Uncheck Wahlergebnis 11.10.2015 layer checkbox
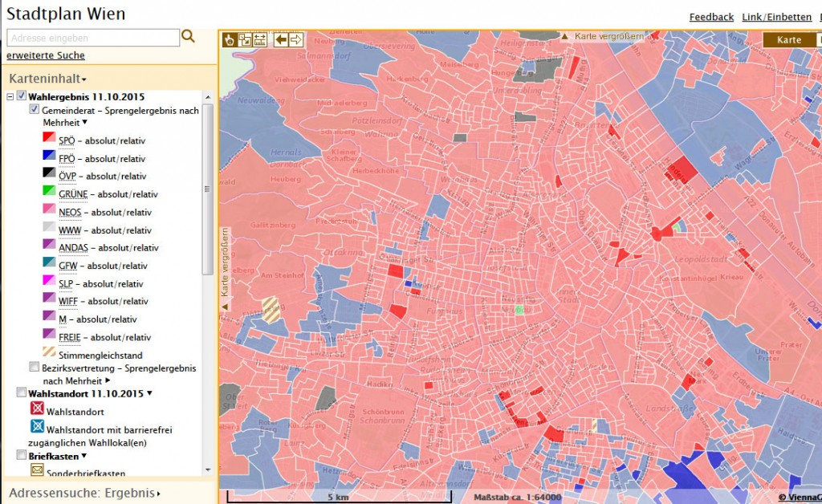 [x=22, y=96]
